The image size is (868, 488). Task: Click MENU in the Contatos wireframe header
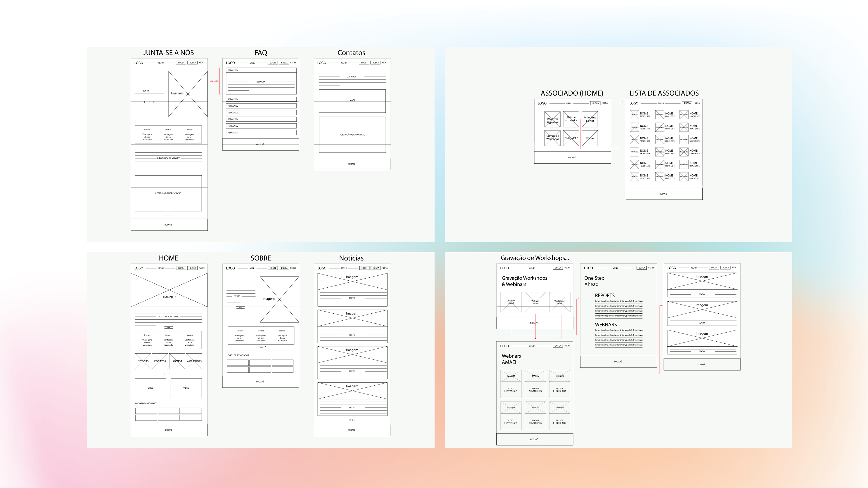click(344, 63)
